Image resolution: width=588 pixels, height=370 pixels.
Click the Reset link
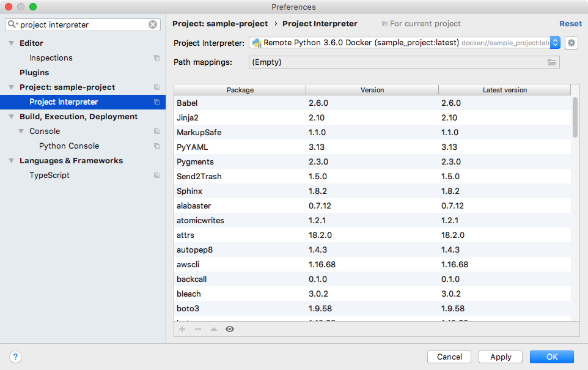point(570,24)
